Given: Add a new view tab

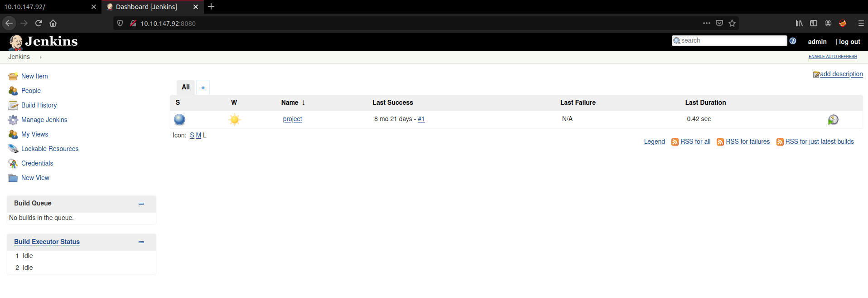Looking at the screenshot, I should click(x=203, y=88).
